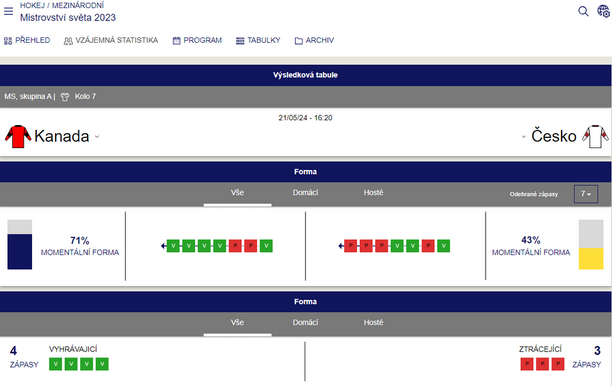Click Kanada's dark blue form bar
The width and height of the screenshot is (612, 386).
20,251
